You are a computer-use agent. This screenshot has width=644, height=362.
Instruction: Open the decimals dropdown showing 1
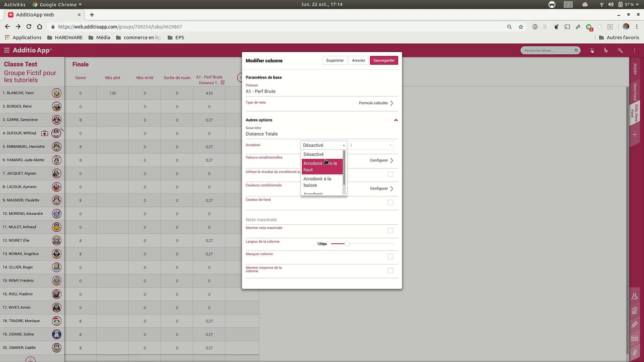(371, 145)
